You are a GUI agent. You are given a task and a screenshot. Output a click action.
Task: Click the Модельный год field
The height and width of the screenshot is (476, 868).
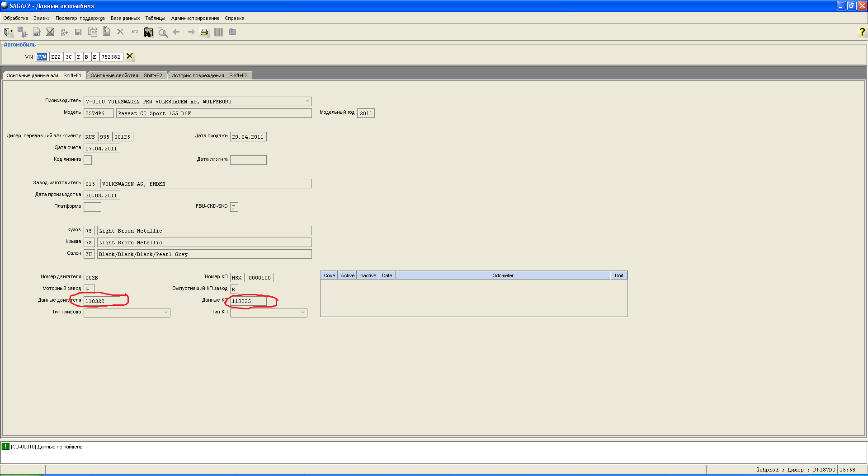[366, 113]
